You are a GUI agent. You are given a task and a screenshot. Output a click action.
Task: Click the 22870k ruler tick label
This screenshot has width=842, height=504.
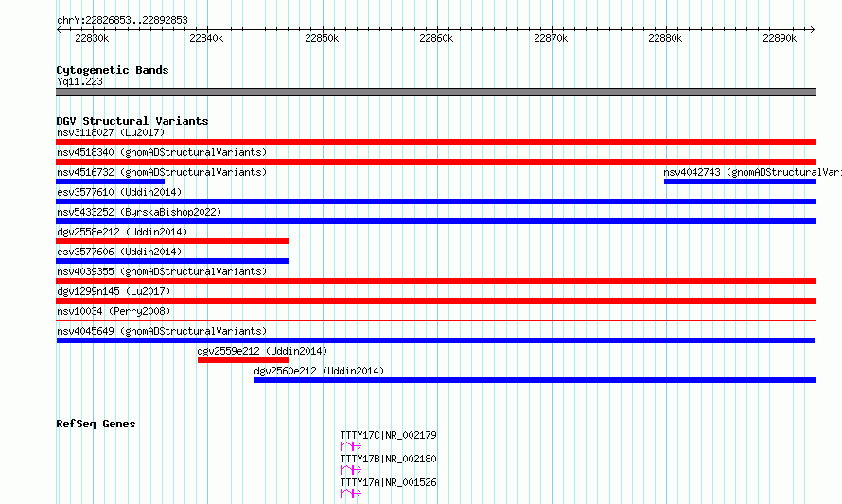tap(551, 38)
